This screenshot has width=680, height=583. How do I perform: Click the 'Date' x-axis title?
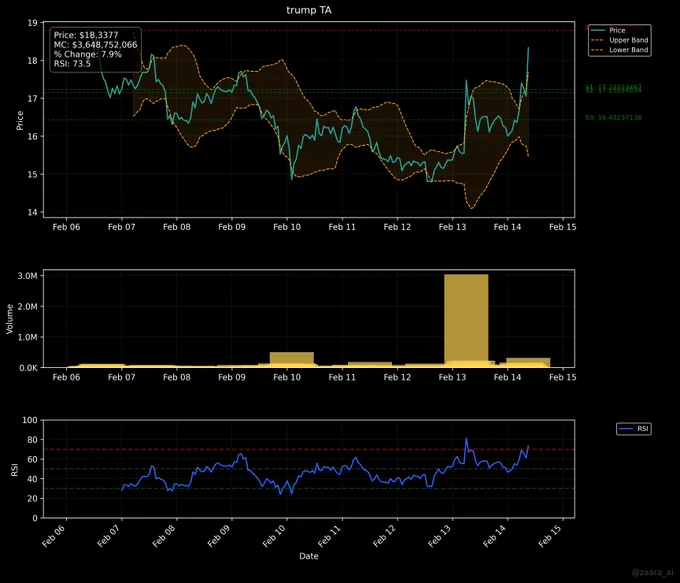point(309,556)
